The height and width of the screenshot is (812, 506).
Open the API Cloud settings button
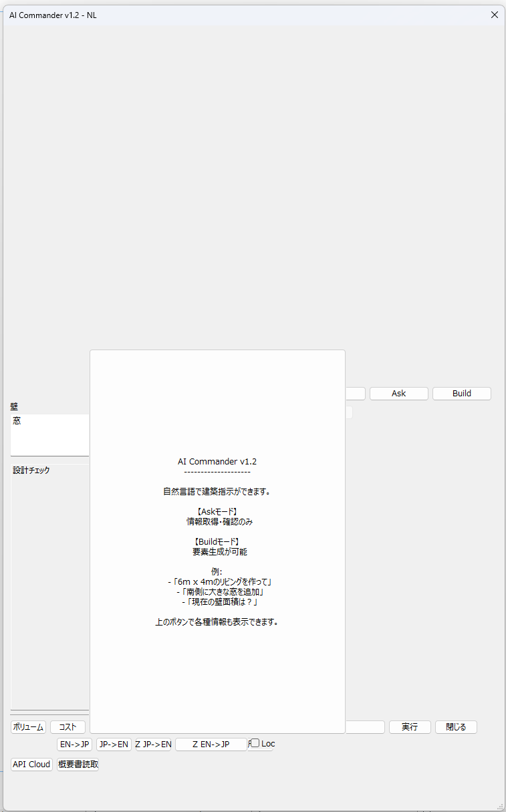[31, 765]
